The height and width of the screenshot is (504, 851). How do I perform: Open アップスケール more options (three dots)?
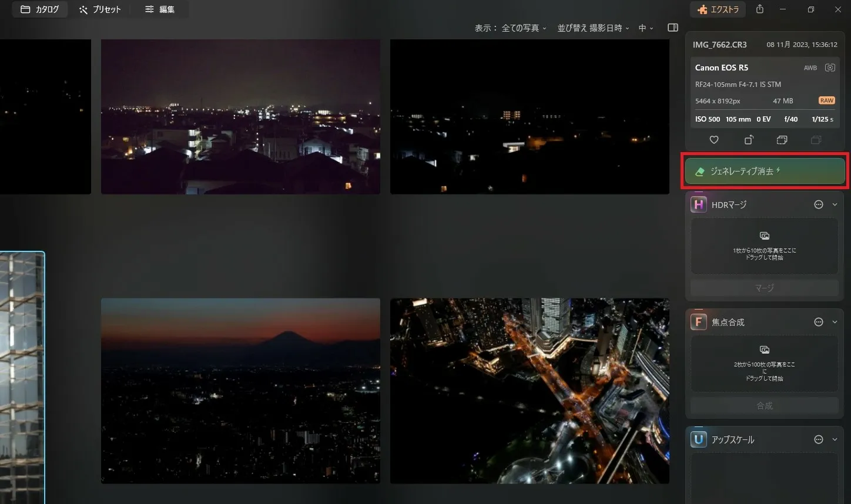click(818, 439)
